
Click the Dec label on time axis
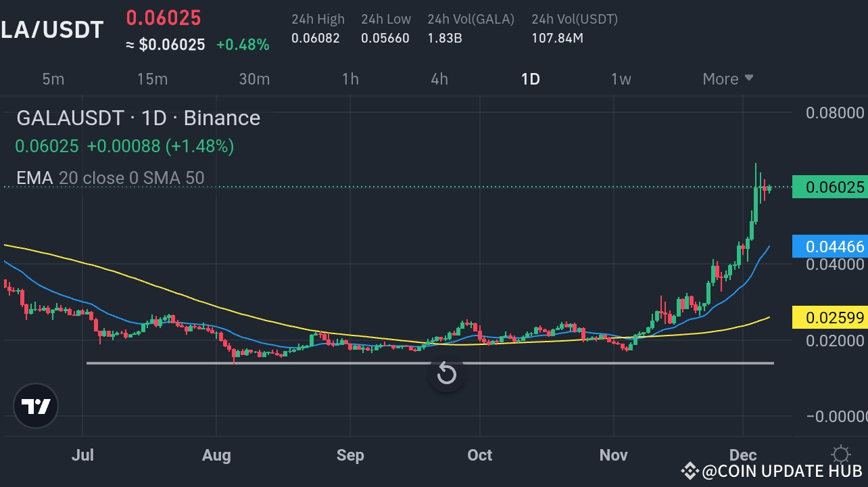tap(743, 455)
